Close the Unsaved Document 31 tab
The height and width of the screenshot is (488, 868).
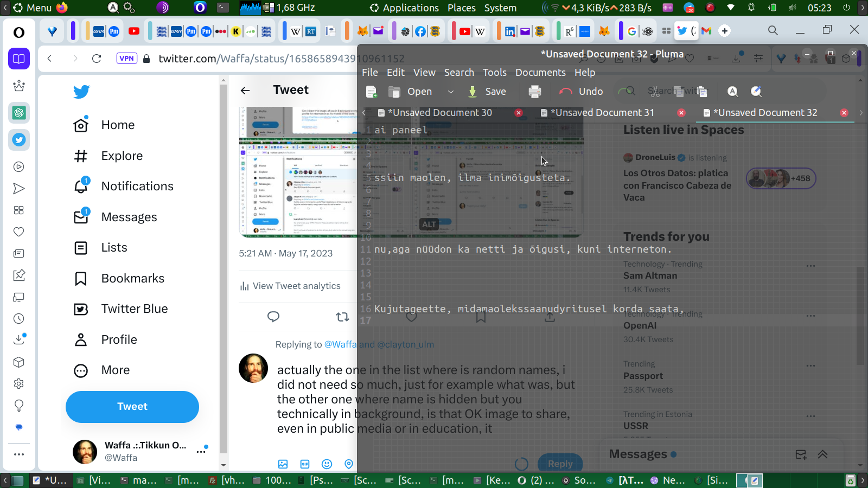tap(681, 113)
